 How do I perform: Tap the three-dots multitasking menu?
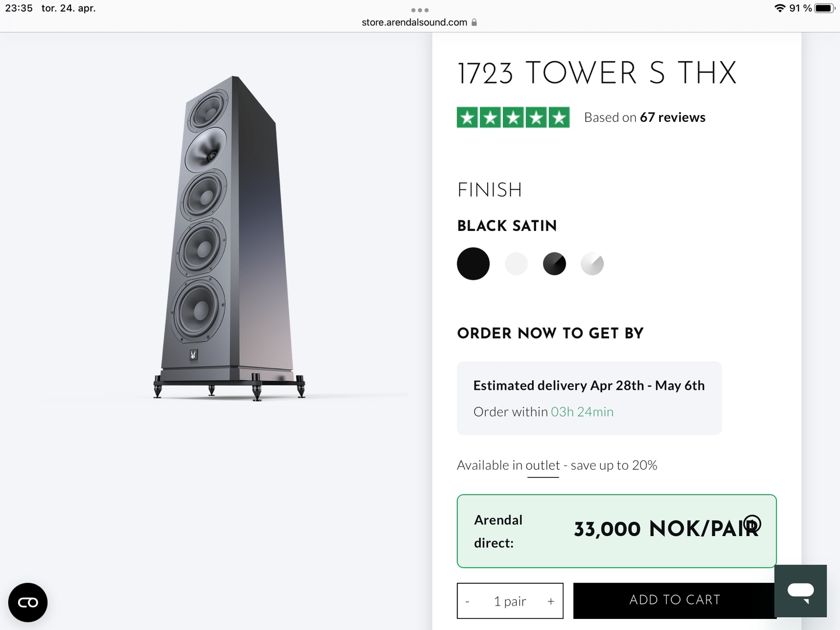tap(420, 10)
